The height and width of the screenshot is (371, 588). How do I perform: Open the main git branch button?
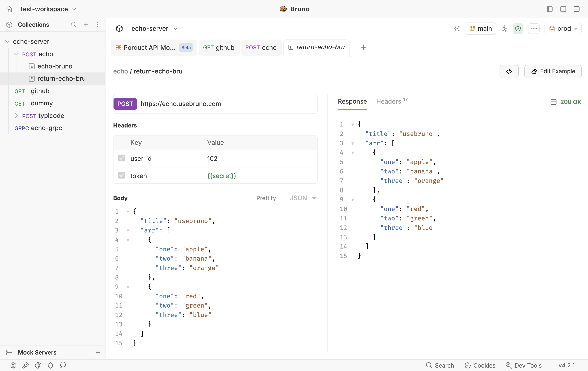click(480, 29)
